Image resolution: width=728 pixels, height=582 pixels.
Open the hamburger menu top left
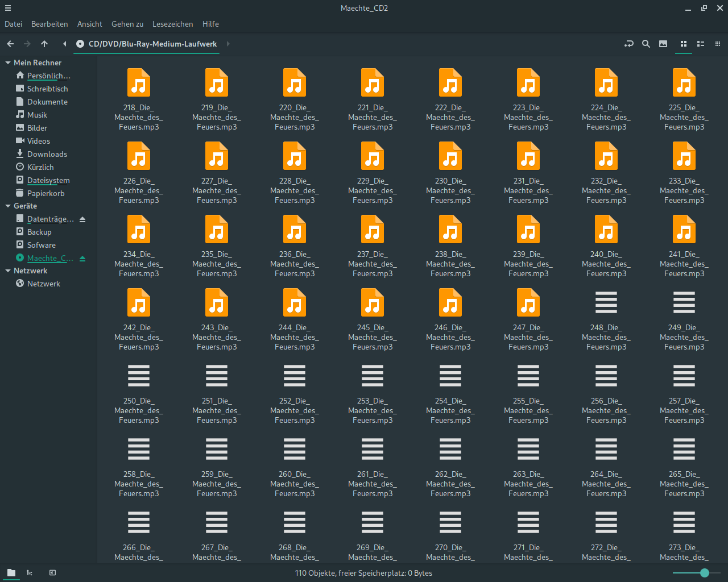[8, 8]
